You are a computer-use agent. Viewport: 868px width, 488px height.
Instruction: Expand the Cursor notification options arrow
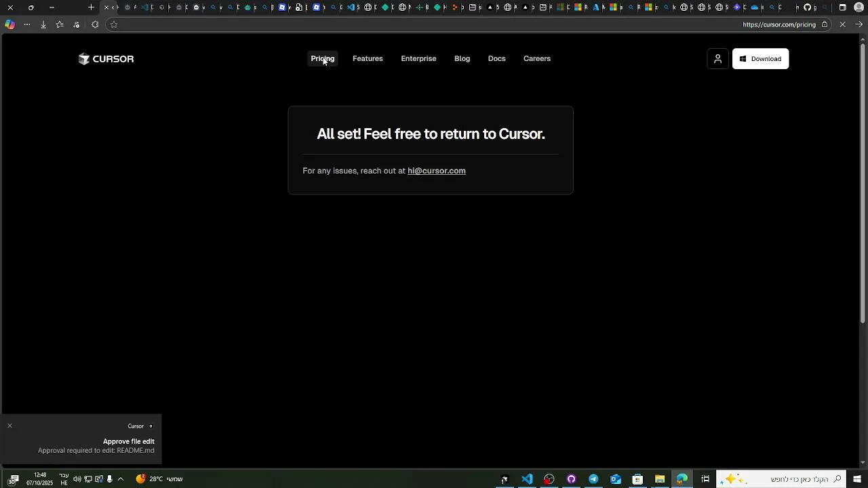pyautogui.click(x=151, y=426)
